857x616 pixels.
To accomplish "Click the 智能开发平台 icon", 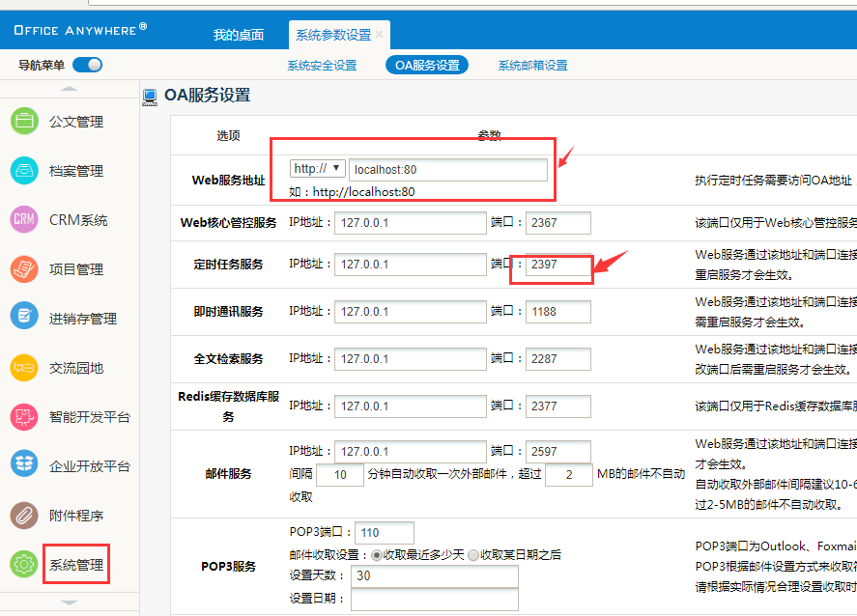I will pos(24,417).
